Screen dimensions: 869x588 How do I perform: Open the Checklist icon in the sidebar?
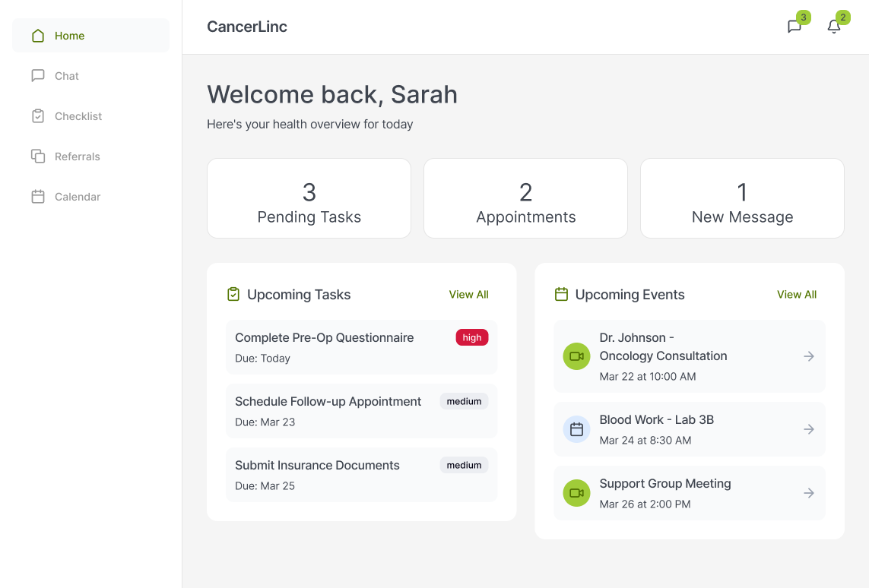[x=37, y=115]
